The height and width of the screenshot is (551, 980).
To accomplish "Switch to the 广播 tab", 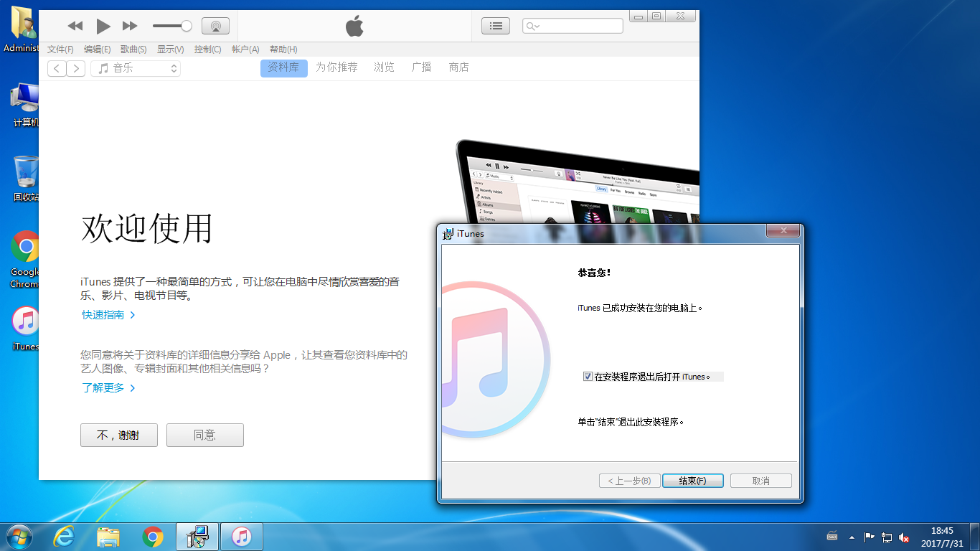I will 421,67.
